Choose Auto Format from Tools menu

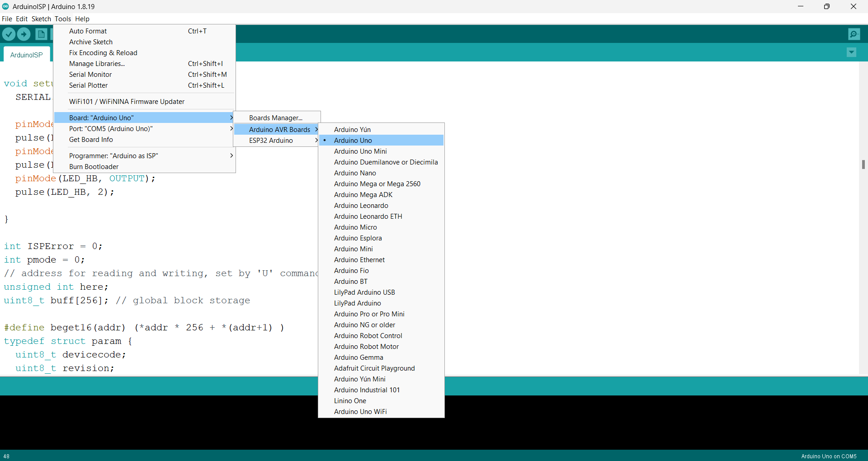[x=145, y=31]
